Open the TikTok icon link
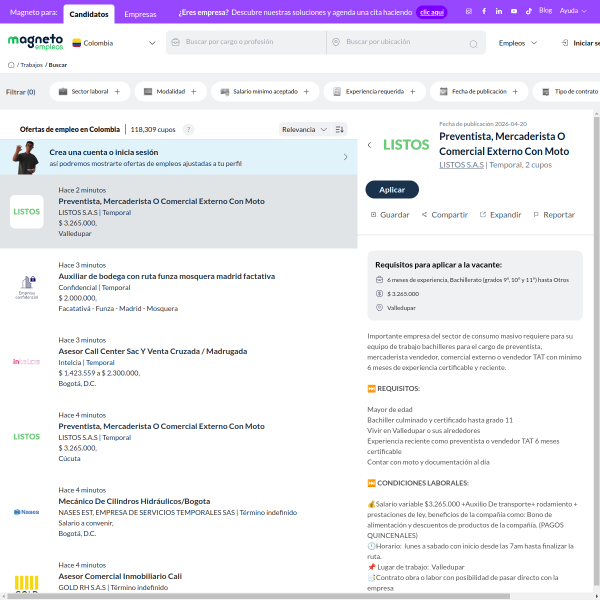Viewport: 600px width, 600px height. tap(528, 11)
